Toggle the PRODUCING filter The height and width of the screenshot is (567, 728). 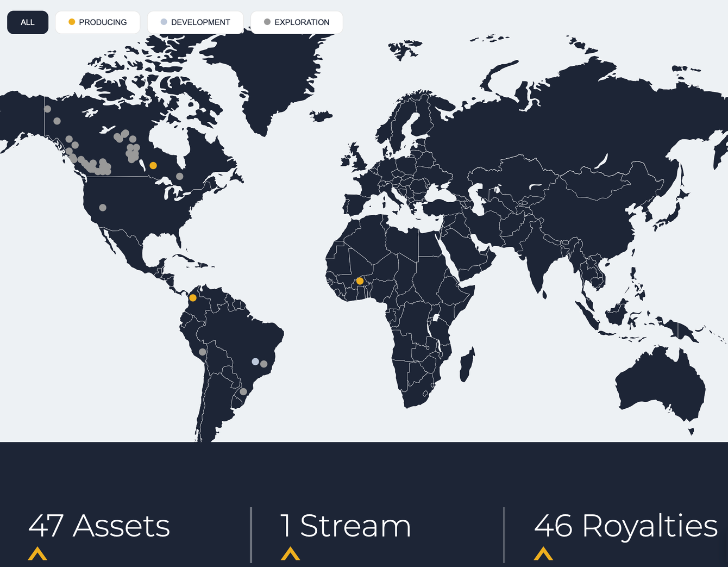click(98, 22)
